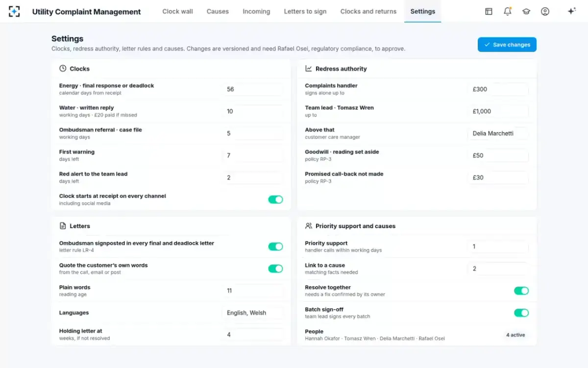Click 'needs a fix confirmed by its owner'

click(x=345, y=294)
